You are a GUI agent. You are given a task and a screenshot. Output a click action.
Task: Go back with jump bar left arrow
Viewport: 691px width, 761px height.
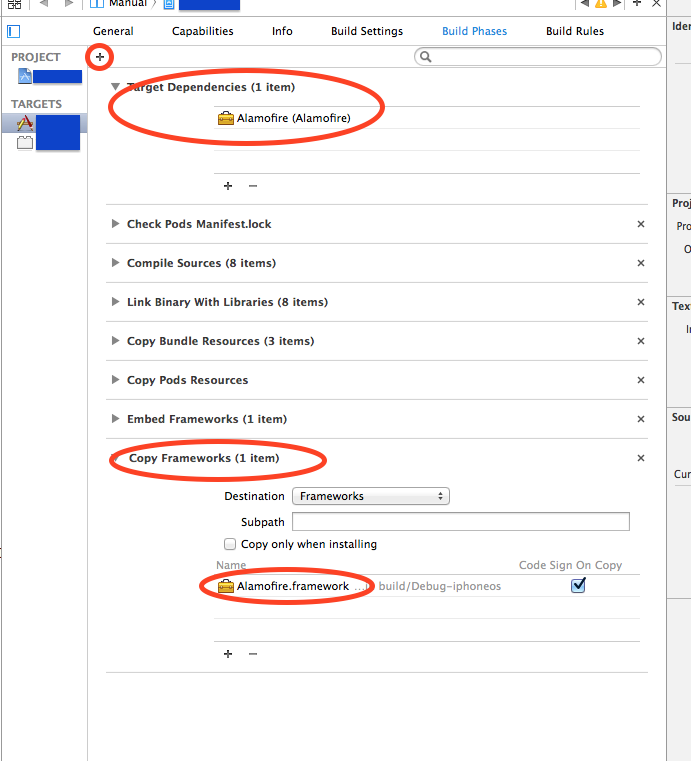click(44, 3)
